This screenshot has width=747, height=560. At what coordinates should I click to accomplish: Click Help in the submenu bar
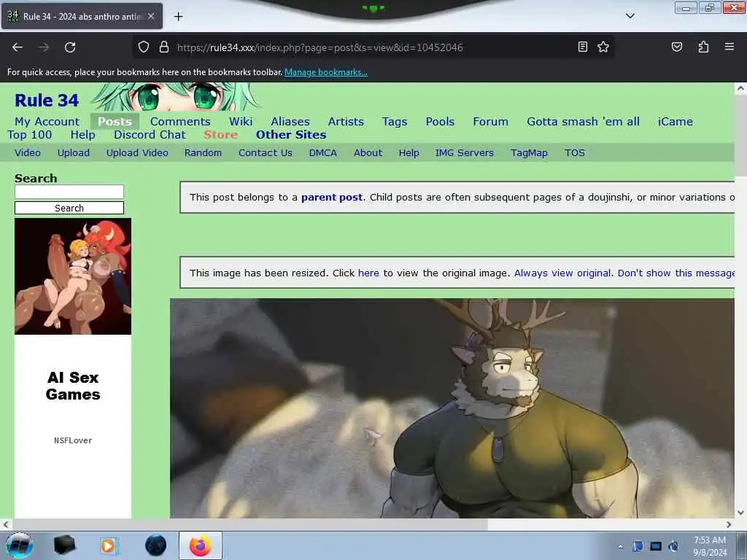click(x=409, y=153)
